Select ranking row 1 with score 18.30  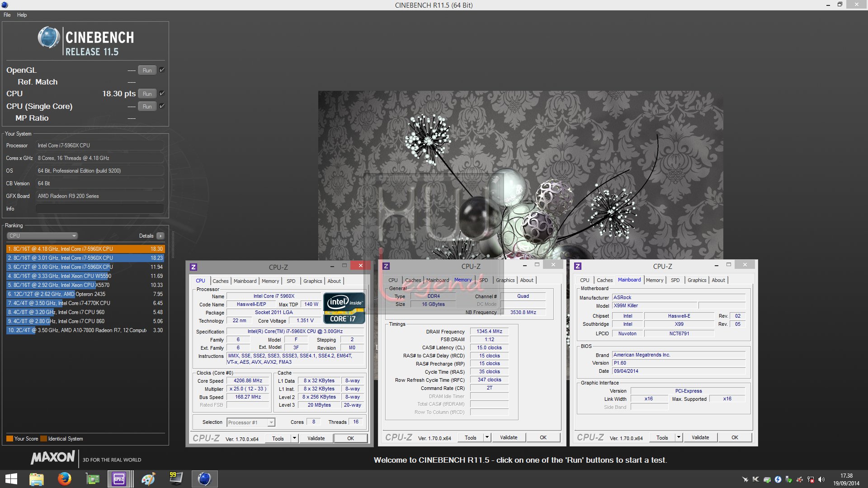85,249
